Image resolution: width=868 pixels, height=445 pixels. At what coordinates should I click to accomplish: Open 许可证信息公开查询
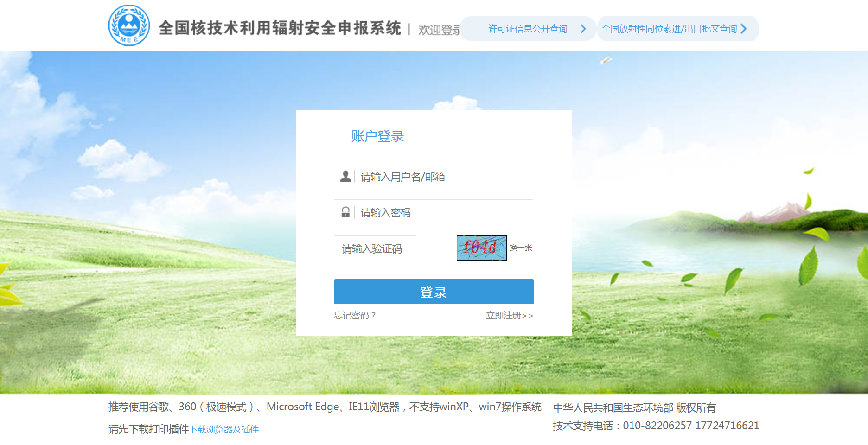(527, 29)
